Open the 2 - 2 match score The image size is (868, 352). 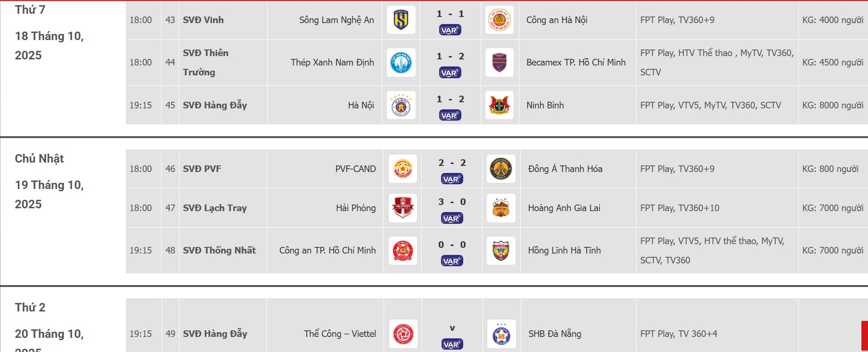point(452,163)
